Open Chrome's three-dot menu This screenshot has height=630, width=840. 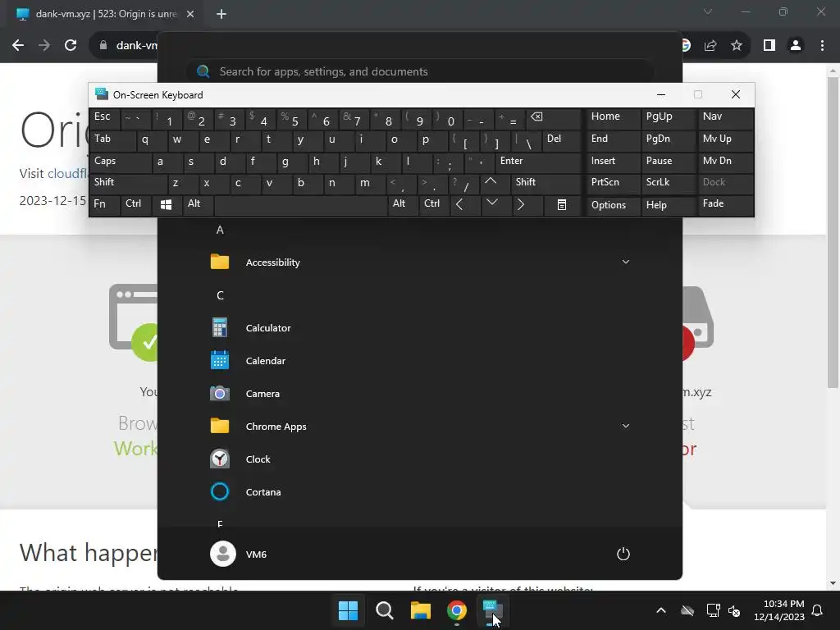[x=822, y=46]
